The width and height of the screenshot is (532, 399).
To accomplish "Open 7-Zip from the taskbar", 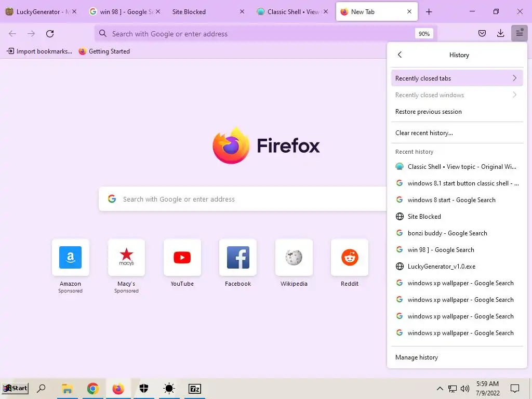I will 195,389.
